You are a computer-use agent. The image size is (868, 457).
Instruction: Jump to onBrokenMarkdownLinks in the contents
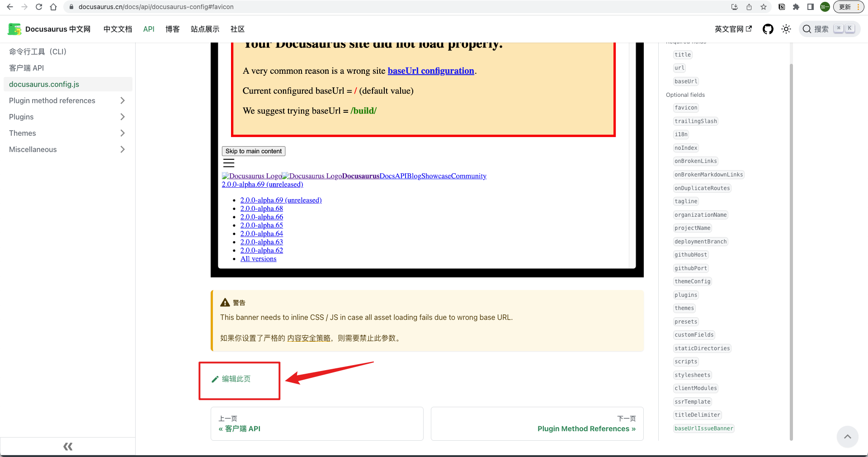[x=708, y=175]
